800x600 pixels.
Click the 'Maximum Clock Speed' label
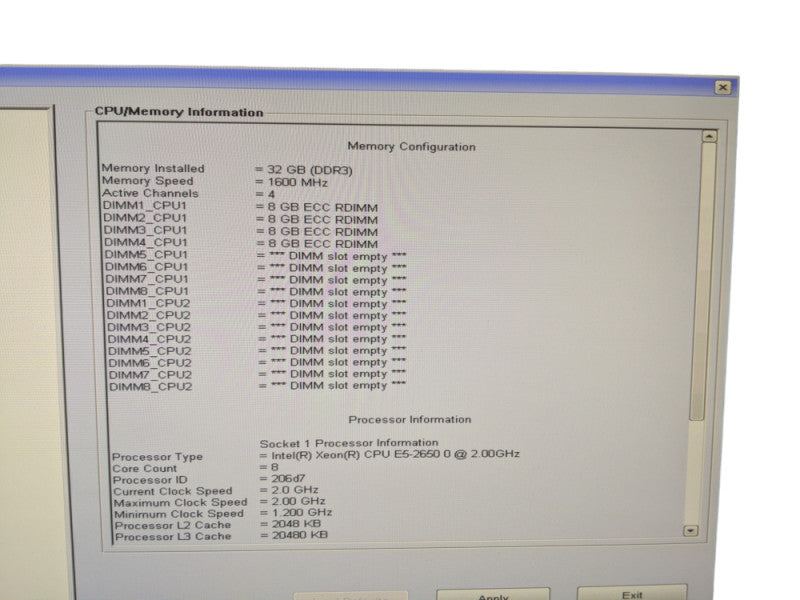(x=181, y=503)
